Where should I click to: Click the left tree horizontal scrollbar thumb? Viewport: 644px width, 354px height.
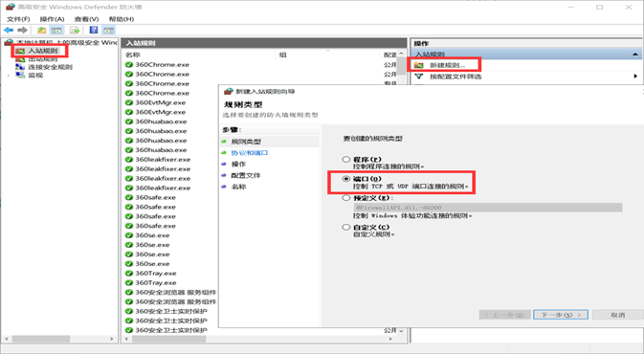pyautogui.click(x=40, y=340)
